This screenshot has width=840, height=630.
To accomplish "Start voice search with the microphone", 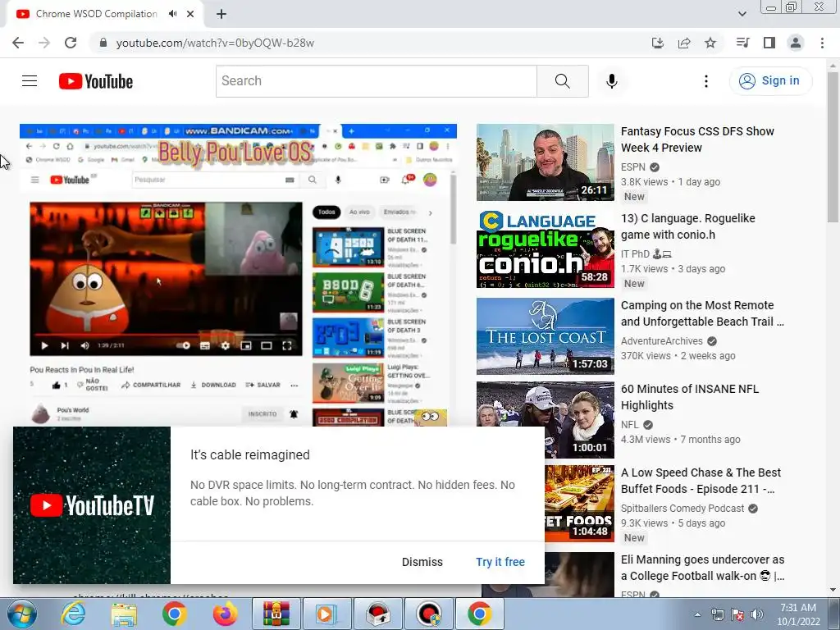I will click(612, 81).
